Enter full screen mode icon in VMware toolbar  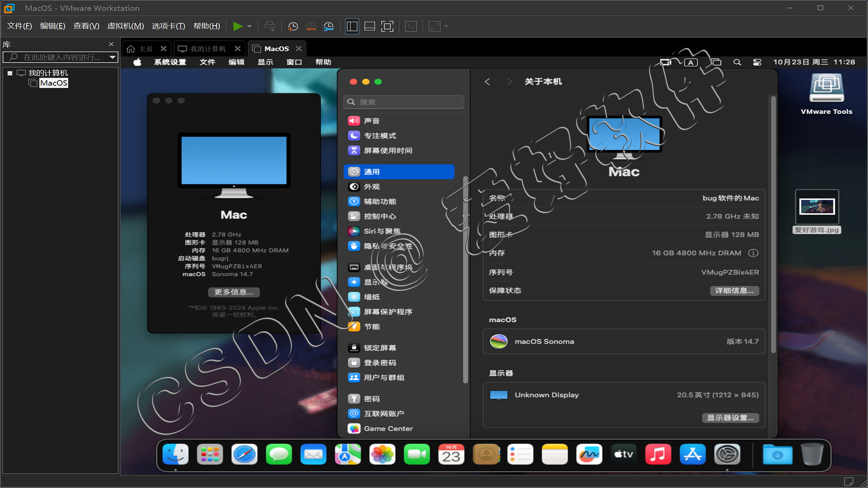387,26
